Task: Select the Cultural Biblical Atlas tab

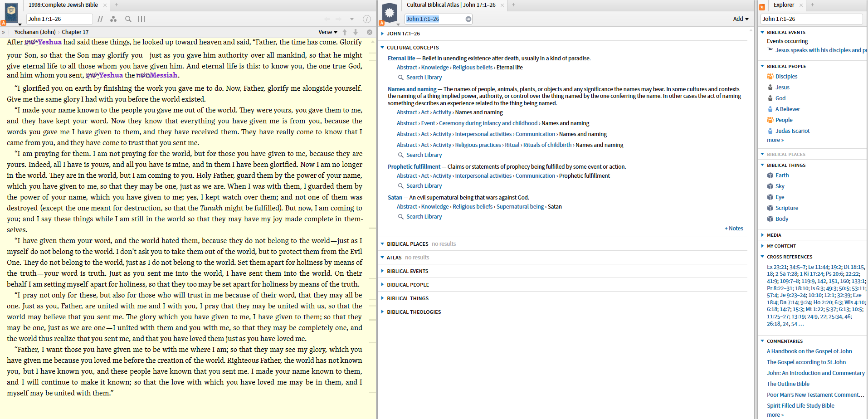Action: click(x=451, y=5)
